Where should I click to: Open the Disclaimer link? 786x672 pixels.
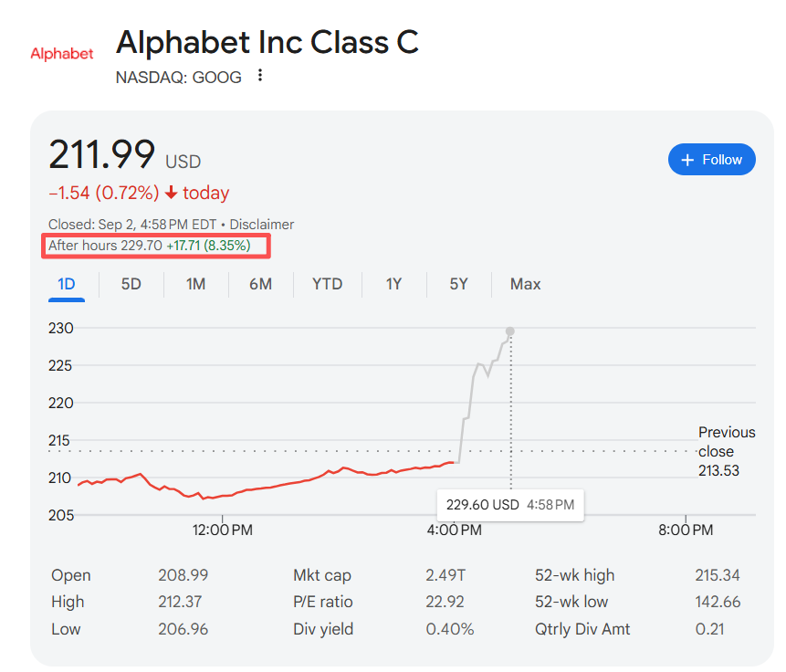click(262, 225)
